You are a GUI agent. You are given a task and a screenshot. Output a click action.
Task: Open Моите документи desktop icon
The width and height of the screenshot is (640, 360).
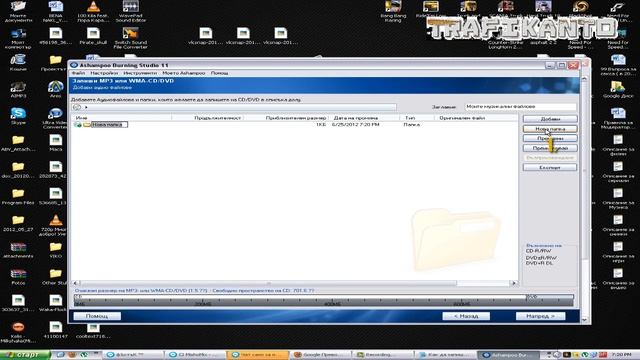click(x=18, y=11)
